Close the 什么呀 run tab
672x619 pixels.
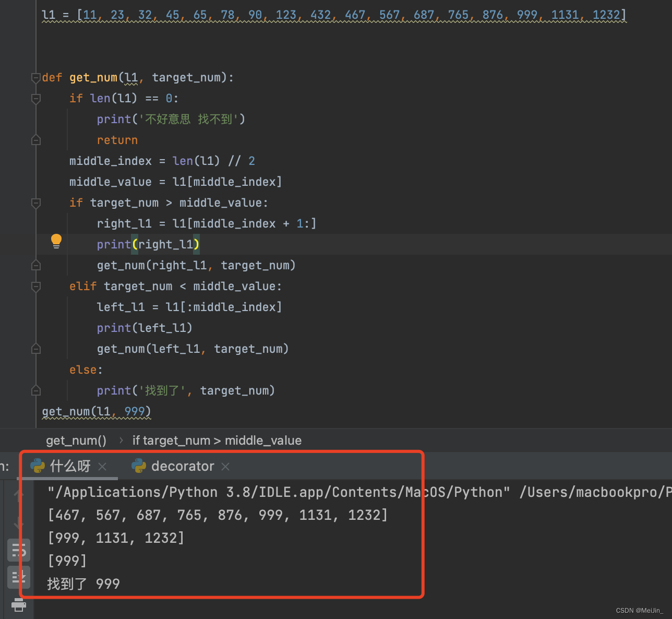[102, 467]
